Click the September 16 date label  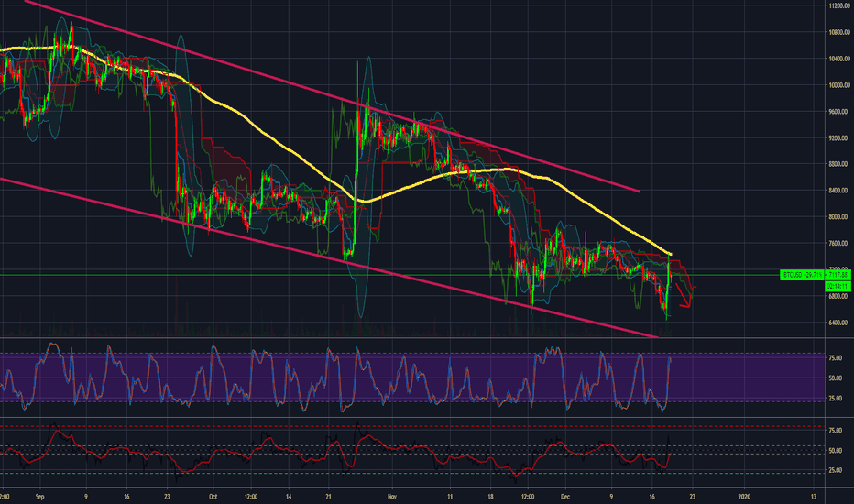click(126, 497)
